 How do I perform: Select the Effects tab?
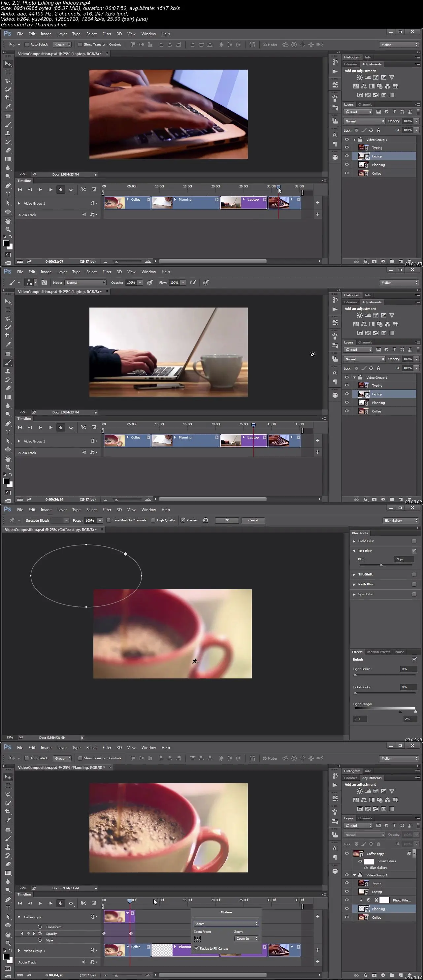357,652
